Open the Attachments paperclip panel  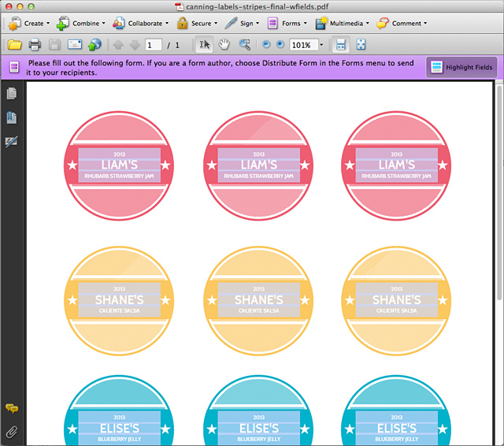(12, 432)
